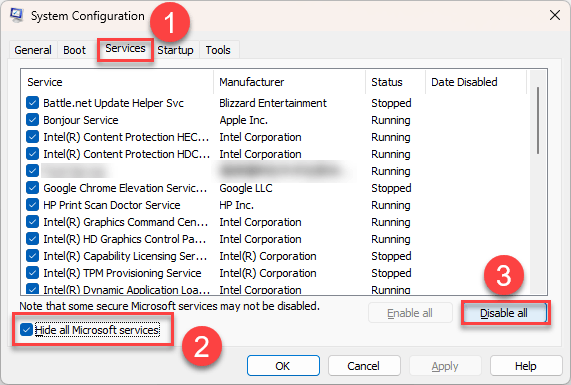This screenshot has width=571, height=385.
Task: Switch to the General tab
Action: tap(33, 50)
